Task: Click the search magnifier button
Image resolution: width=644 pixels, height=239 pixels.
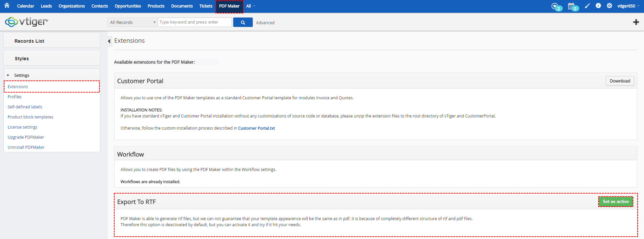Action: (243, 23)
